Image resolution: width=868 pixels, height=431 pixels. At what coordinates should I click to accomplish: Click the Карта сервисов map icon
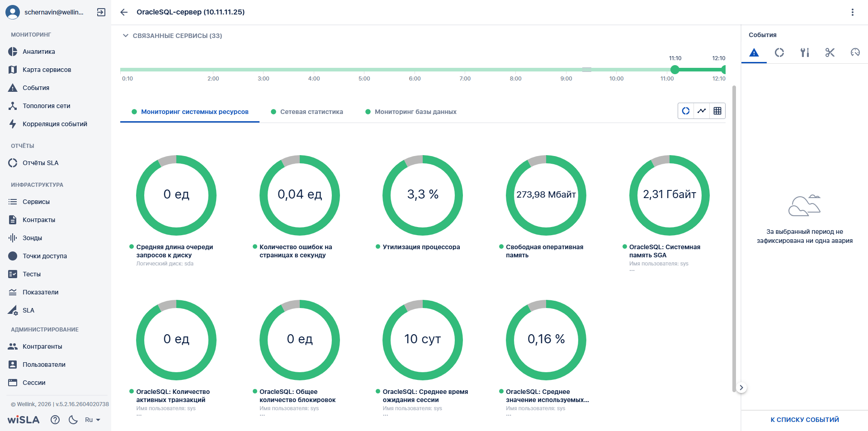(13, 70)
